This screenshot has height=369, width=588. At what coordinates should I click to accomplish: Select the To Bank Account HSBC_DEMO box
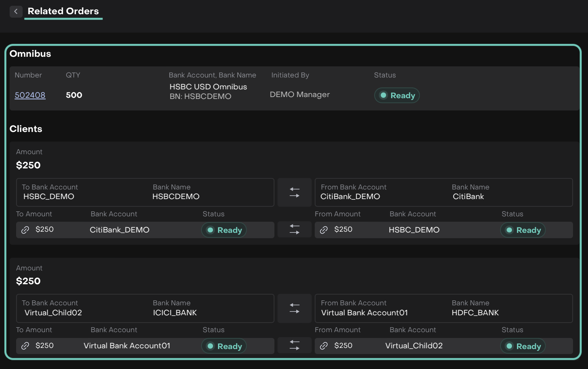tap(145, 193)
